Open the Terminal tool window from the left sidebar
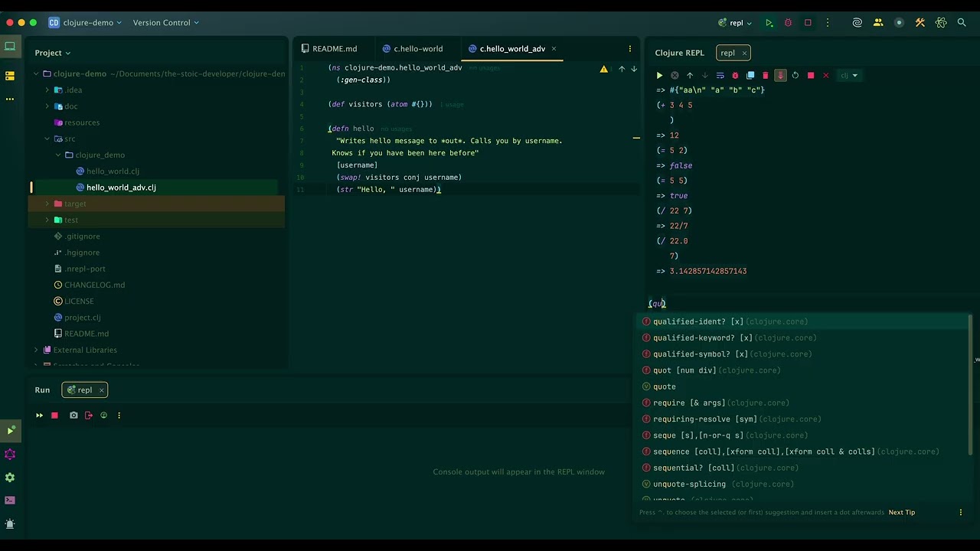This screenshot has width=980, height=551. coord(10,500)
